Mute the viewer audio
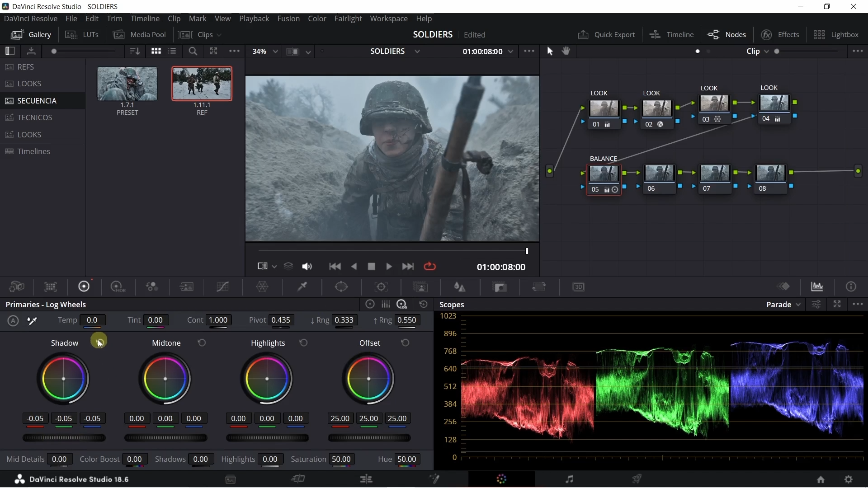This screenshot has height=488, width=868. tap(307, 267)
